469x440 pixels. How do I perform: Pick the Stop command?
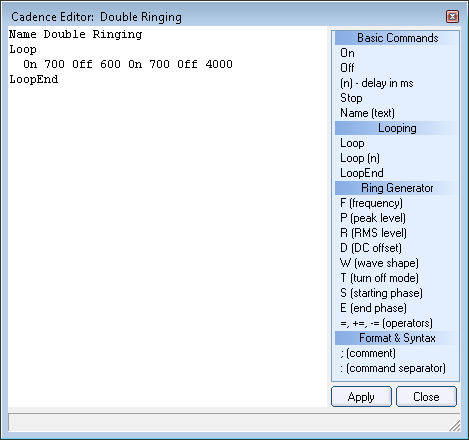click(x=351, y=98)
